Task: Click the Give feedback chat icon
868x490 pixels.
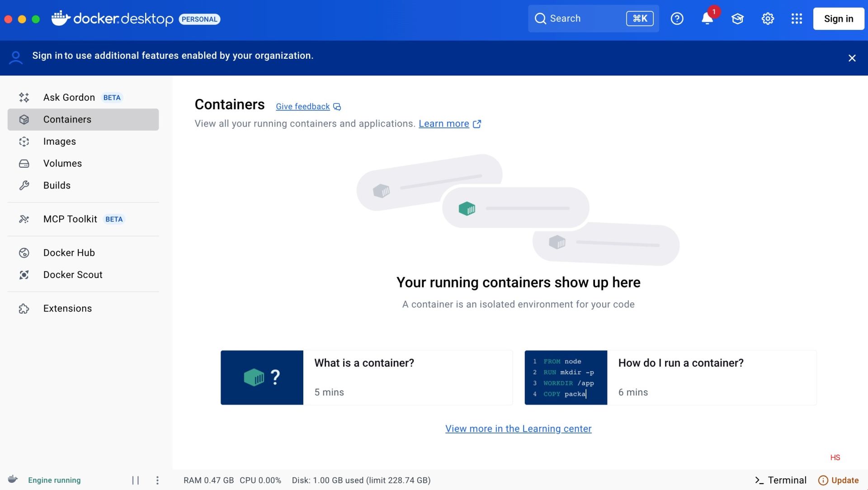Action: [x=337, y=107]
